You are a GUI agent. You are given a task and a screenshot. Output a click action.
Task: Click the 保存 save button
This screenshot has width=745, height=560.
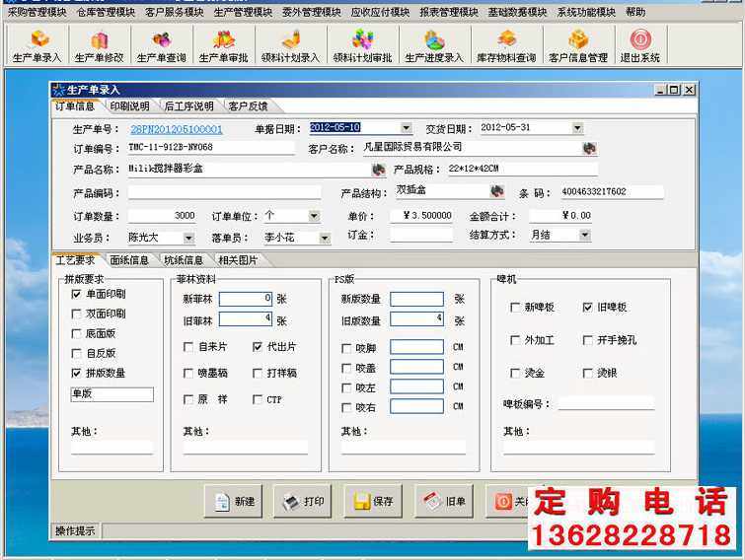tap(373, 501)
